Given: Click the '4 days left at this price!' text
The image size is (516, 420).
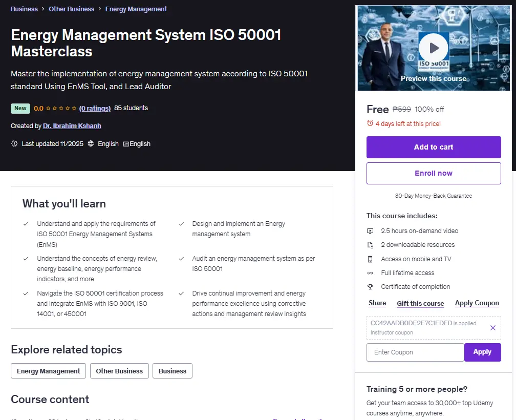Looking at the screenshot, I should (x=407, y=124).
